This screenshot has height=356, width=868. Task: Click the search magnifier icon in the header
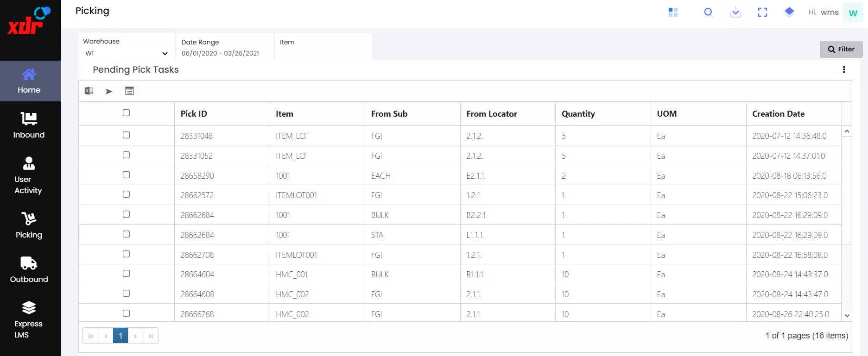click(x=708, y=12)
